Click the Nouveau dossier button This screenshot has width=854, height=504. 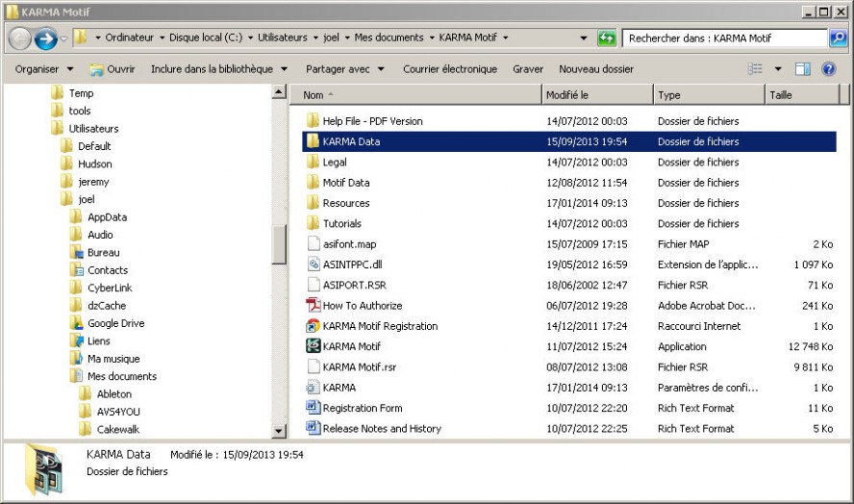tap(595, 69)
